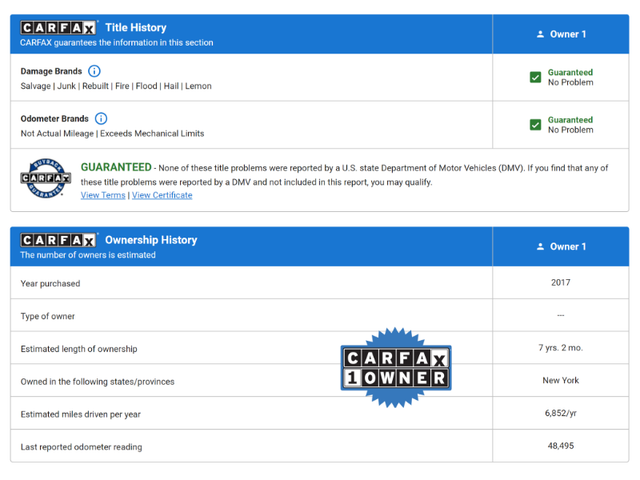Screen dimensions: 640x480
Task: Click the Damage Brands label
Action: click(x=51, y=71)
